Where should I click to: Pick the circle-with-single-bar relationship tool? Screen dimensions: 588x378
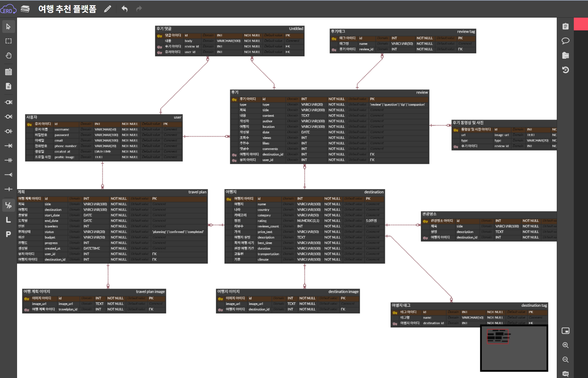pyautogui.click(x=9, y=131)
